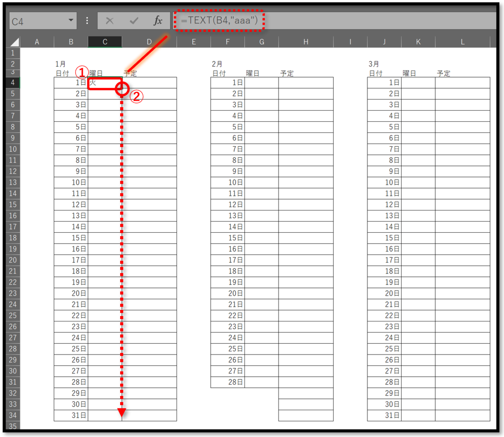Select the 14日 cell in the 2月 table

228,227
